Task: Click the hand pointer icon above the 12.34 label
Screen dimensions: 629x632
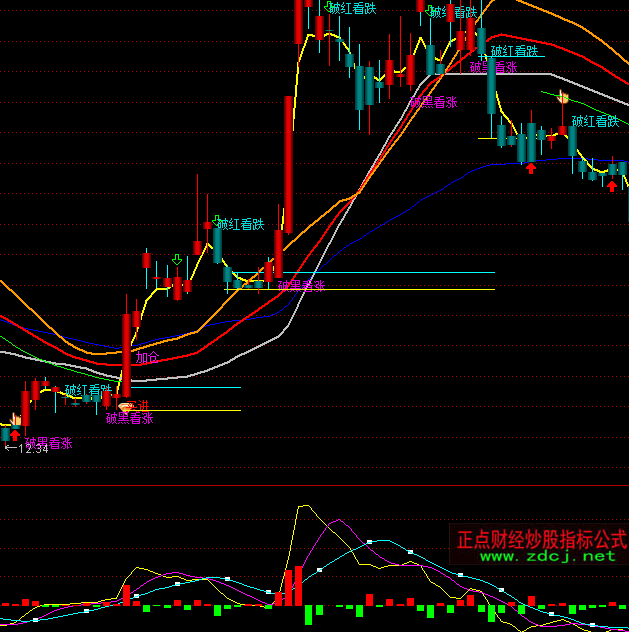Action: [15, 419]
